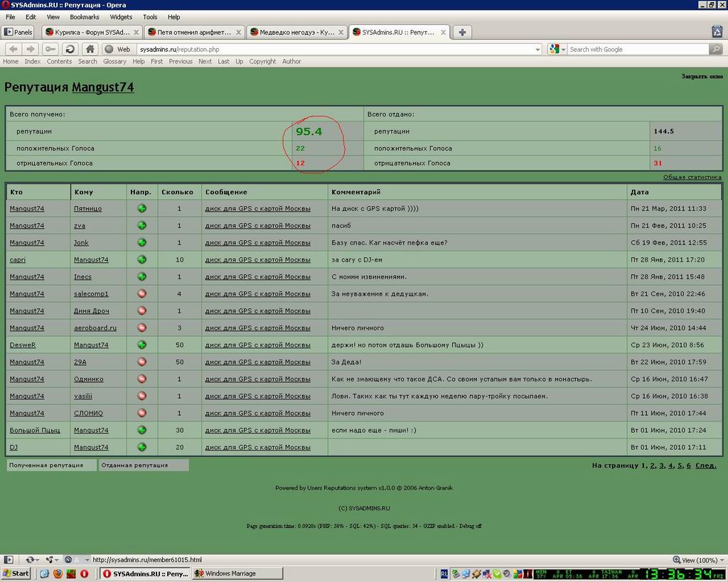Click the Reload button in Opera toolbar
The image size is (728, 582).
[x=70, y=49]
